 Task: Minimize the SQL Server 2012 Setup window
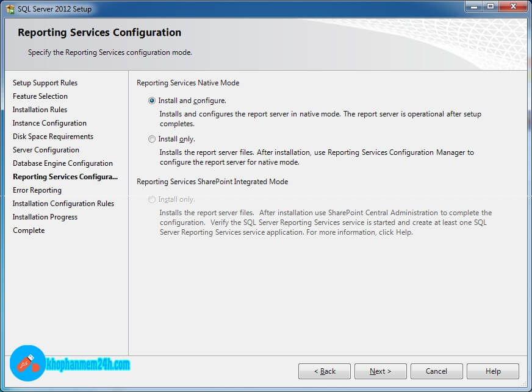(x=473, y=6)
